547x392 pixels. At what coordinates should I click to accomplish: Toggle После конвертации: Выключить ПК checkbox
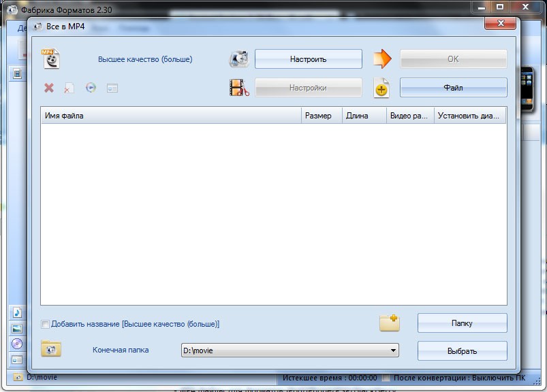387,378
